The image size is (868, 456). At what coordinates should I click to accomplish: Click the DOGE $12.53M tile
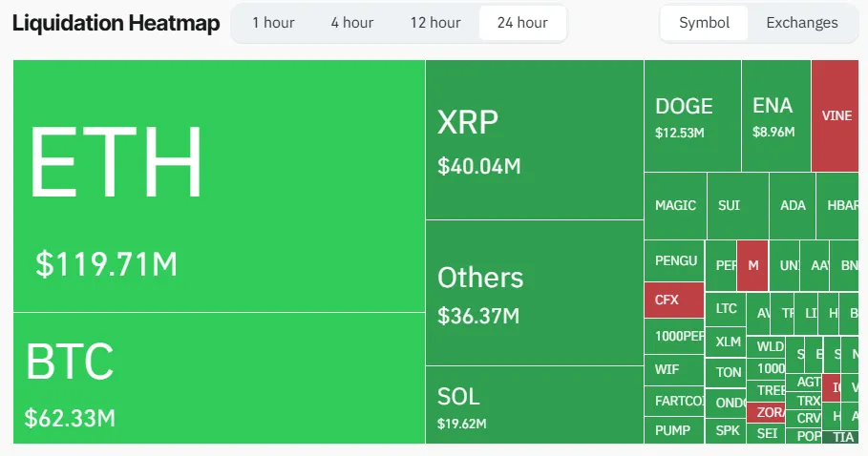point(692,115)
